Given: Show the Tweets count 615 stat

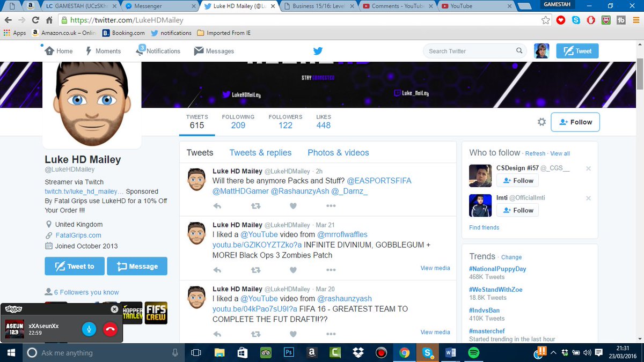Looking at the screenshot, I should pos(197,122).
